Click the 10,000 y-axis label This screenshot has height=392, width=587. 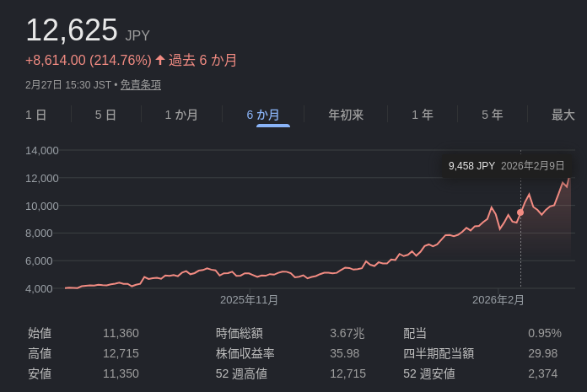[42, 206]
